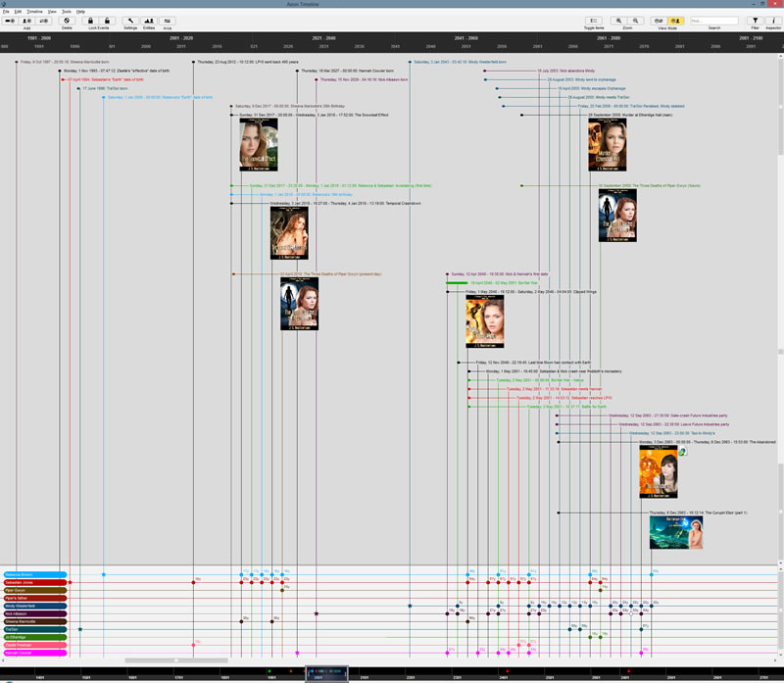Click the green Border War span bar
This screenshot has width=784, height=683.
tap(457, 283)
